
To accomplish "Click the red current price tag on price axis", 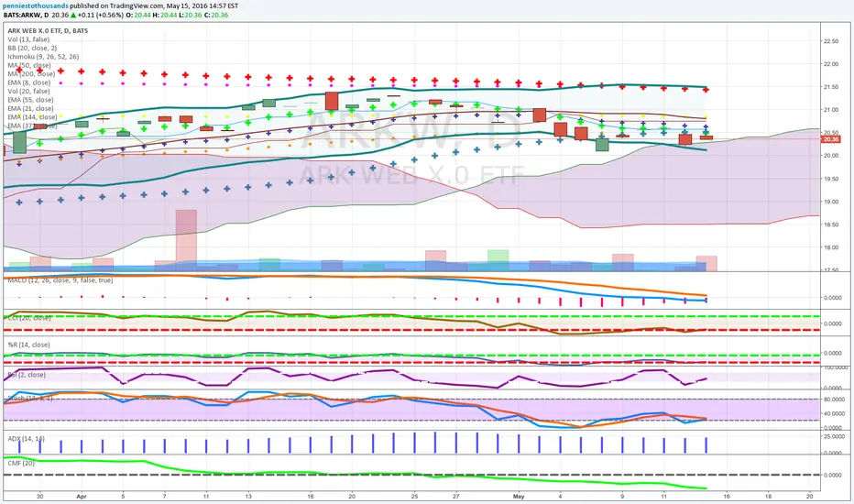I will [830, 139].
